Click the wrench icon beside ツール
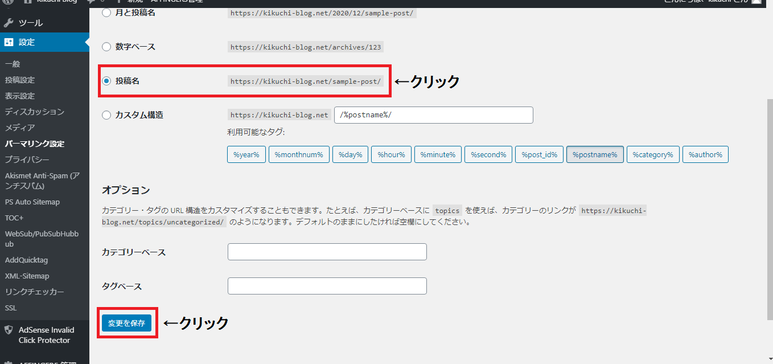 (9, 23)
